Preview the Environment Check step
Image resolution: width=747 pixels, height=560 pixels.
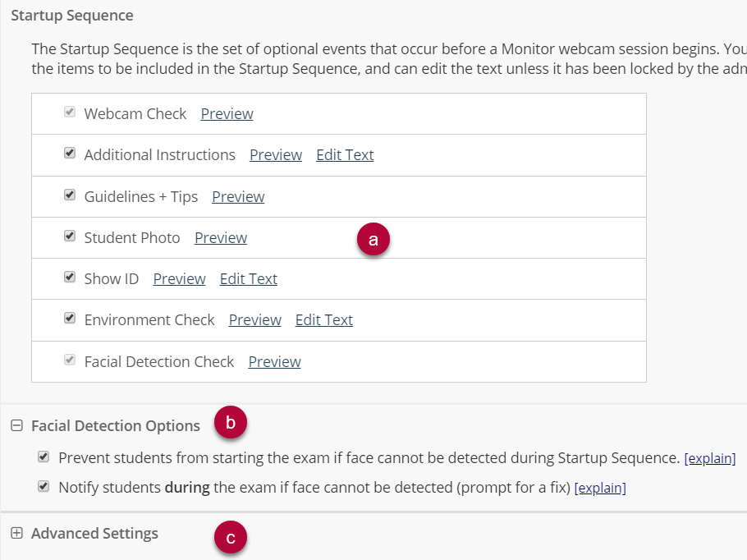(254, 319)
